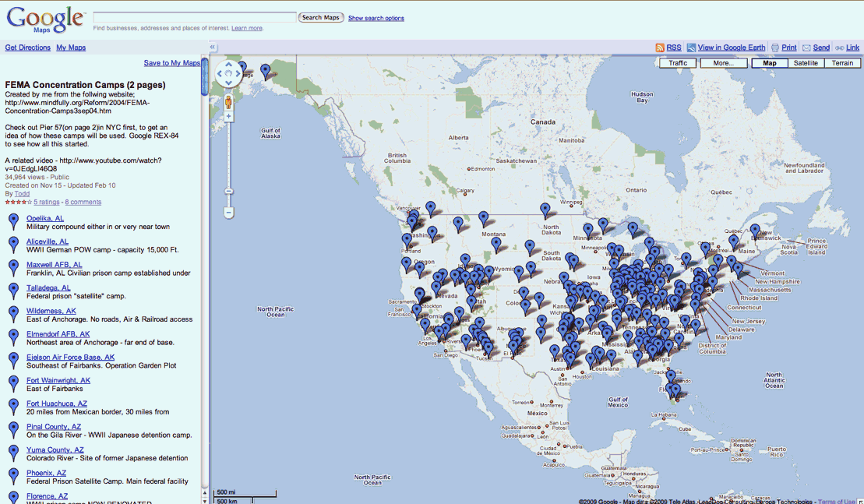Pan the map right with arrow
The width and height of the screenshot is (864, 504).
(x=238, y=73)
